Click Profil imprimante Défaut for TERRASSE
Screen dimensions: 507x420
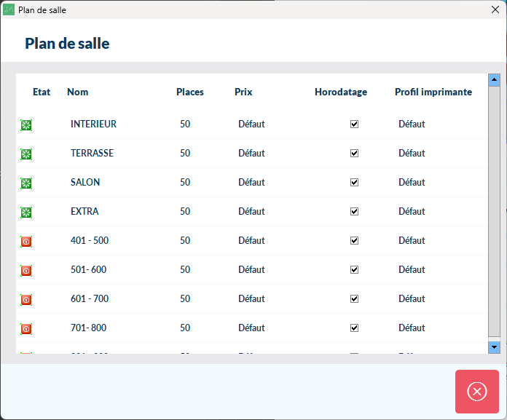[x=412, y=153]
